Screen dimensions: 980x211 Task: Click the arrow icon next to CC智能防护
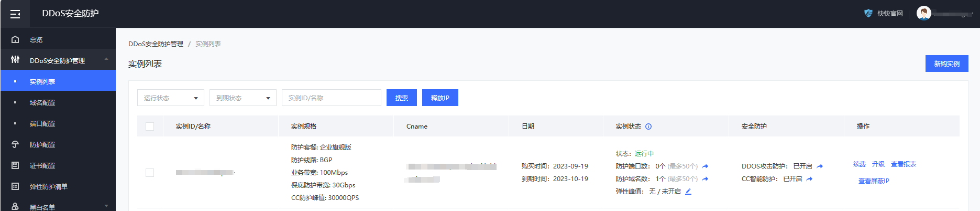809,179
